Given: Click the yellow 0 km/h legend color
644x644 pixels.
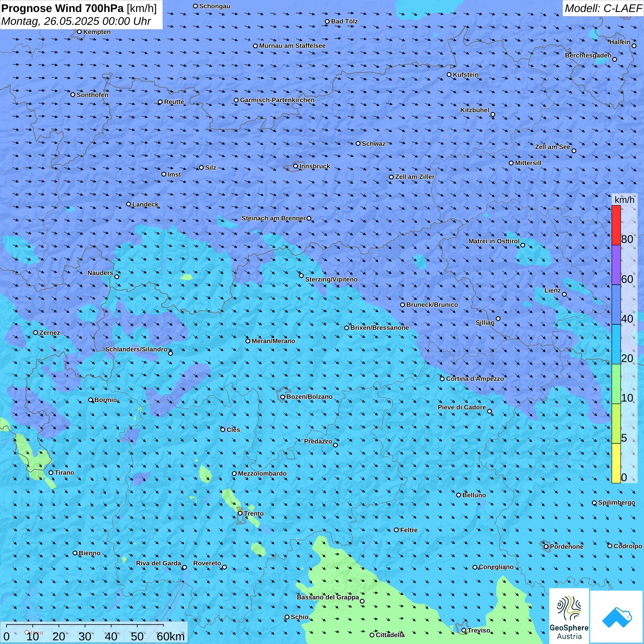Looking at the screenshot, I should click(616, 463).
